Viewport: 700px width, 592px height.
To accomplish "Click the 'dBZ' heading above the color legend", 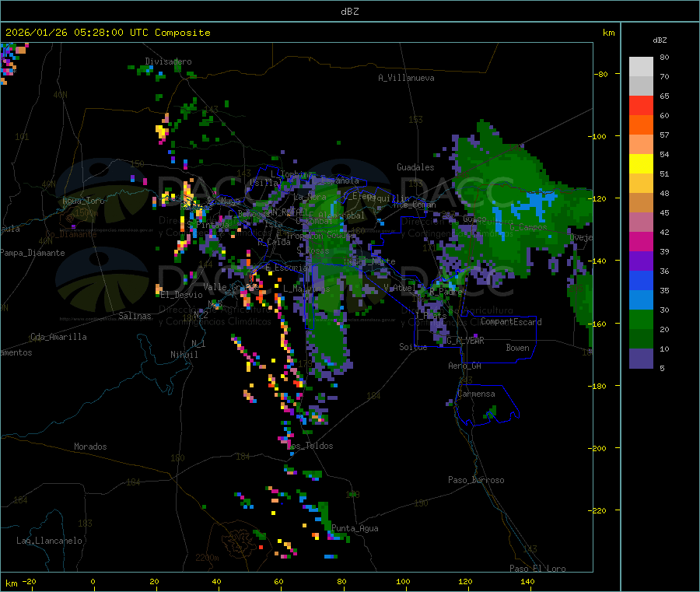I will click(x=660, y=40).
